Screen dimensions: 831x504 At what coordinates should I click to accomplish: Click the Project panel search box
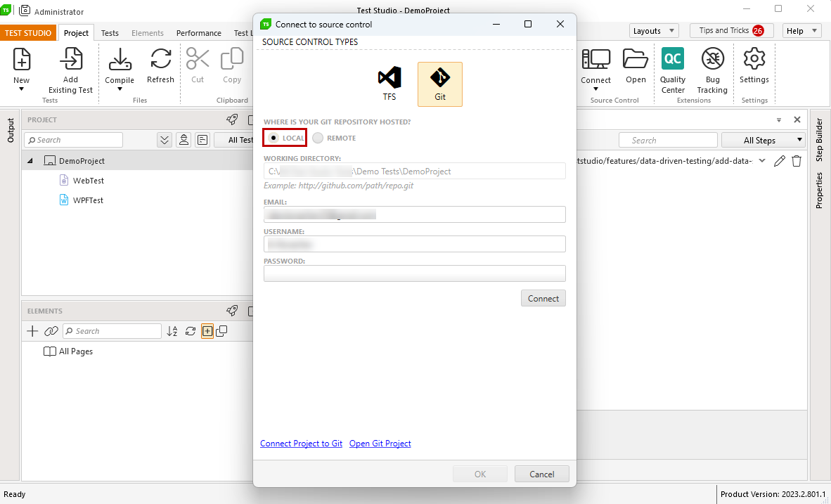(x=73, y=140)
